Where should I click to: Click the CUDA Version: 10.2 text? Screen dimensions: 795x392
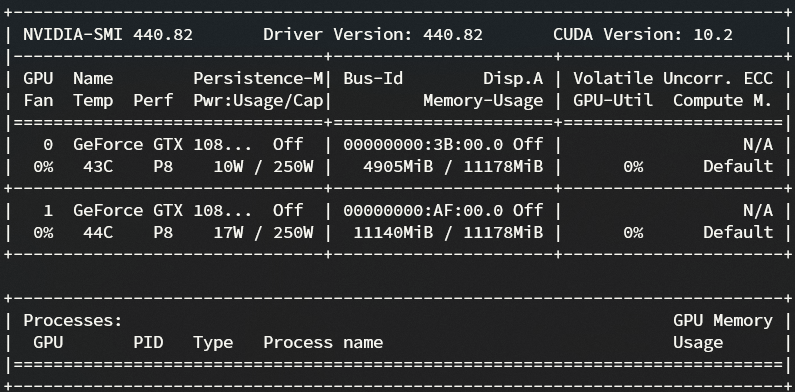pyautogui.click(x=643, y=34)
